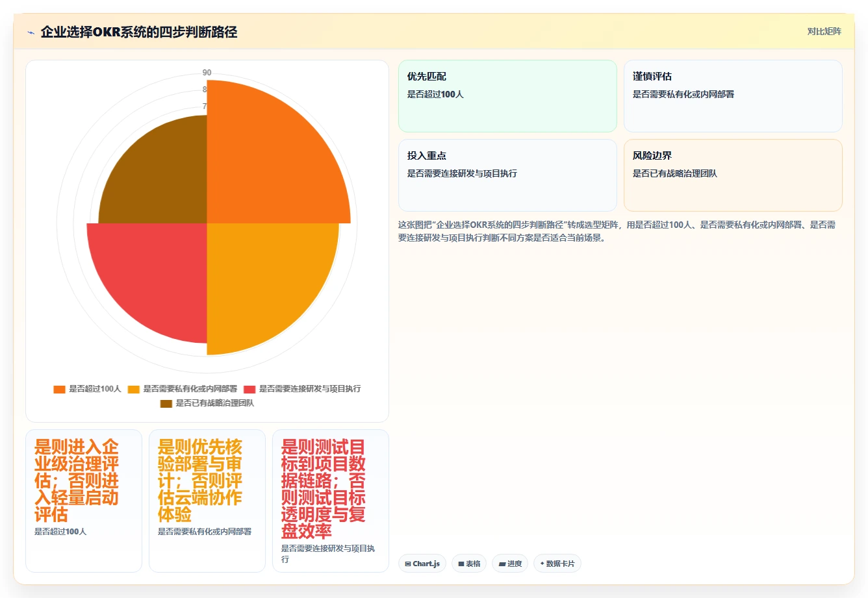Toggle the 是否需要连接研发与项目执行 legend item
Viewport: 868px width, 598px height.
coord(302,389)
